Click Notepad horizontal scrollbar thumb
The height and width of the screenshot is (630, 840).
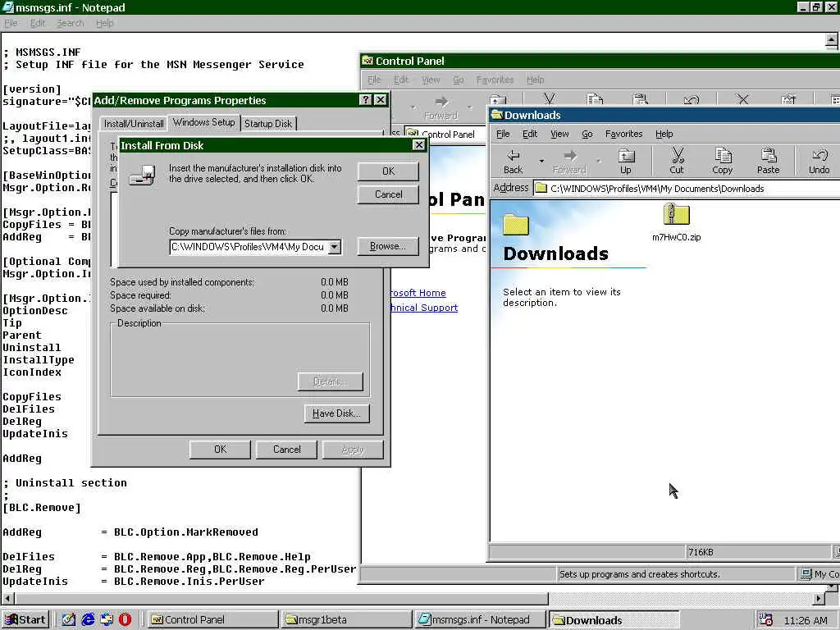[281, 598]
